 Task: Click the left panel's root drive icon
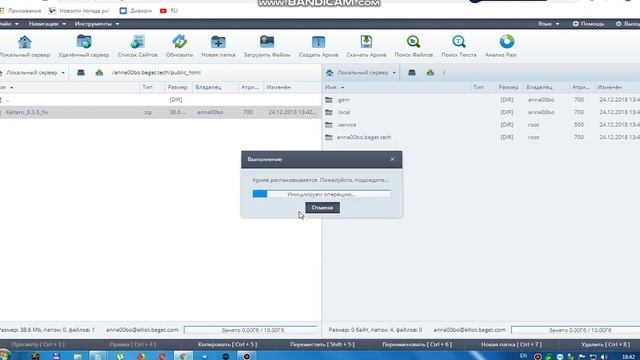pyautogui.click(x=81, y=73)
